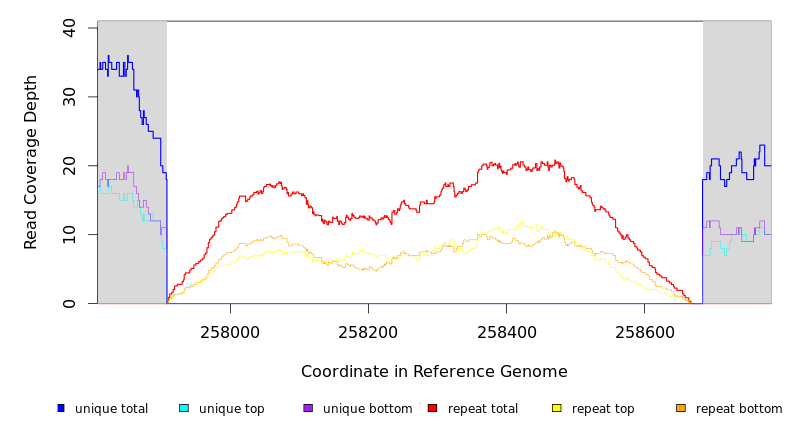Select the 'repeat total' legend label

(x=483, y=409)
